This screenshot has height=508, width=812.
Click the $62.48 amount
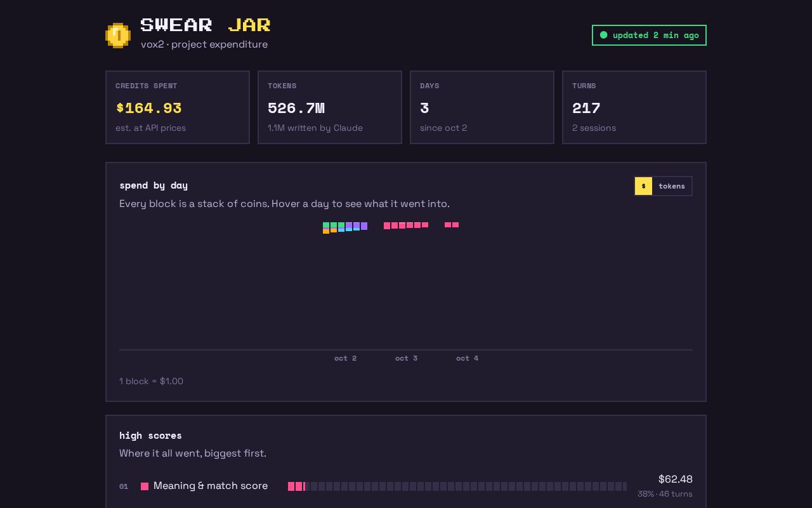[676, 479]
